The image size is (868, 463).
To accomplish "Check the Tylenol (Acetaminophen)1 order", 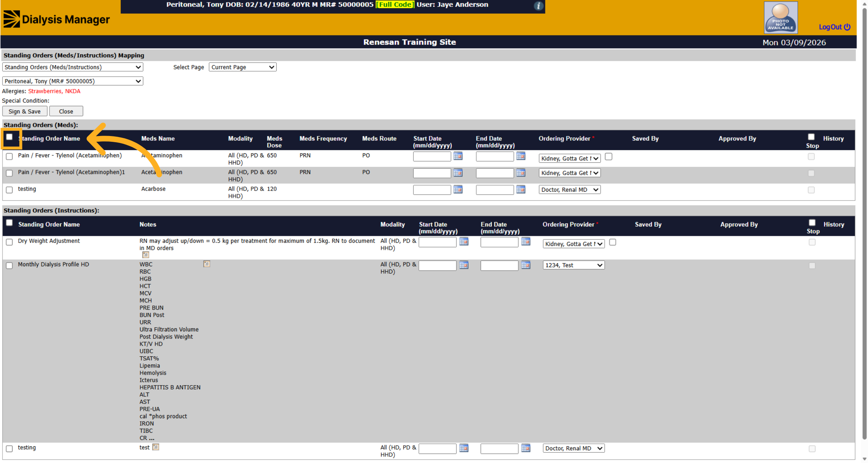I will click(x=9, y=173).
